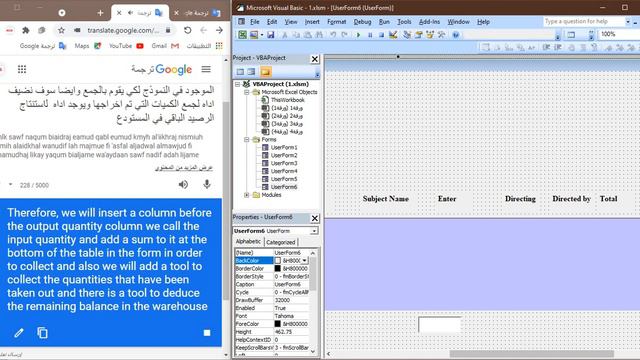Image resolution: width=640 pixels, height=360 pixels.
Task: Click the Break pause icon in toolbar
Action: 370,35
